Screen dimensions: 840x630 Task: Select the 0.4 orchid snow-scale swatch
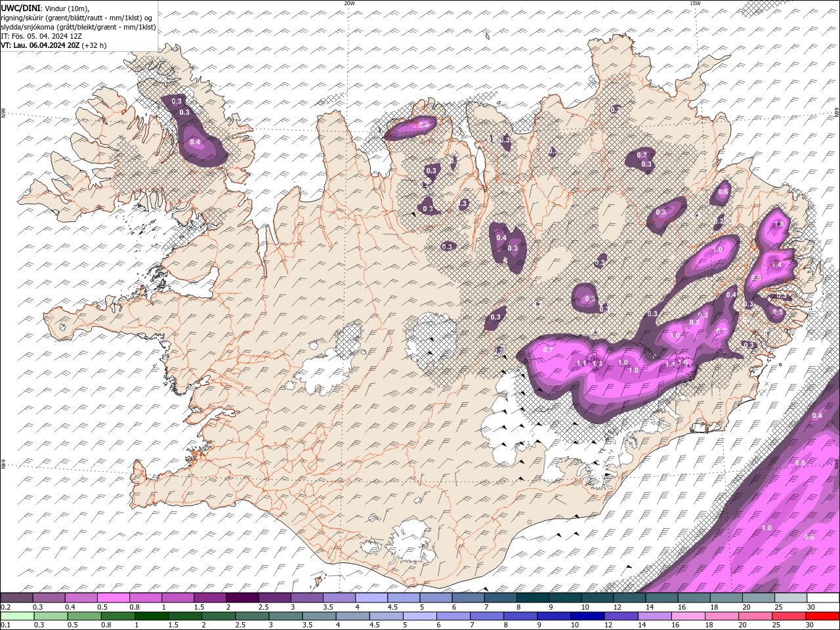[x=81, y=598]
